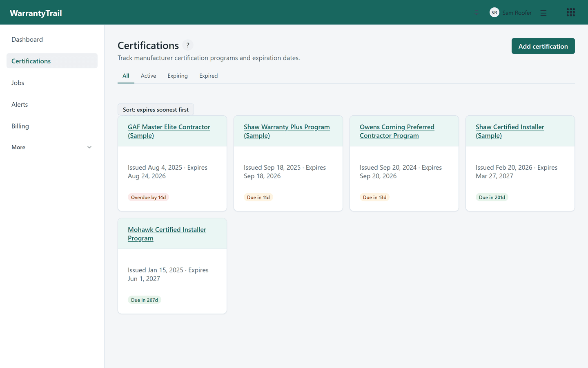The image size is (588, 368).
Task: Click the 'Due in 267d' badge
Action: pos(145,300)
